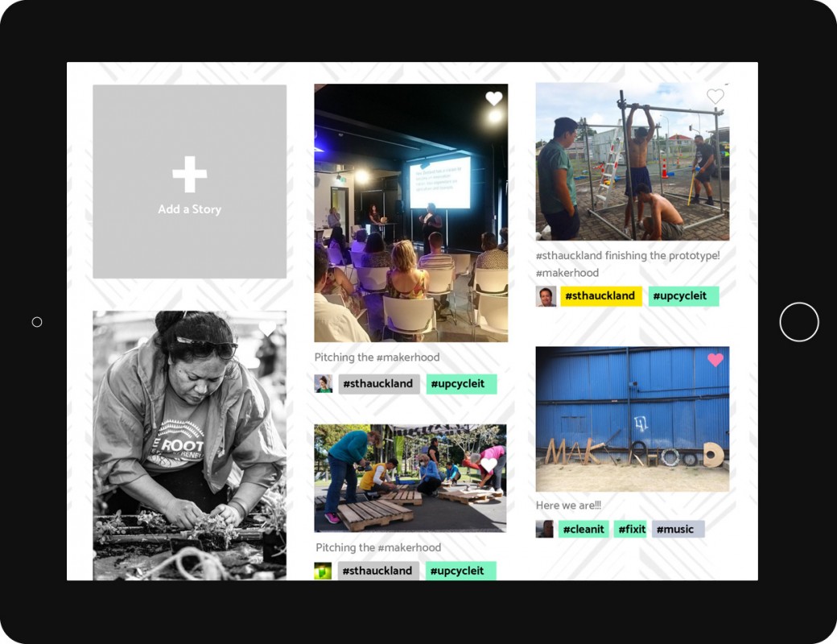This screenshot has width=837, height=644.
Task: Like the presentation pitch photo with the heart
Action: [494, 98]
